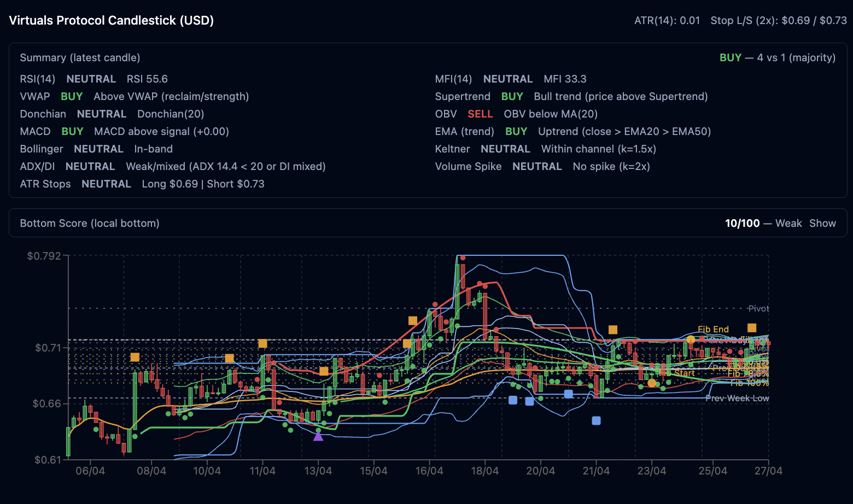Click the orange square above the 21/04 drop
This screenshot has height=504, width=853.
613,330
